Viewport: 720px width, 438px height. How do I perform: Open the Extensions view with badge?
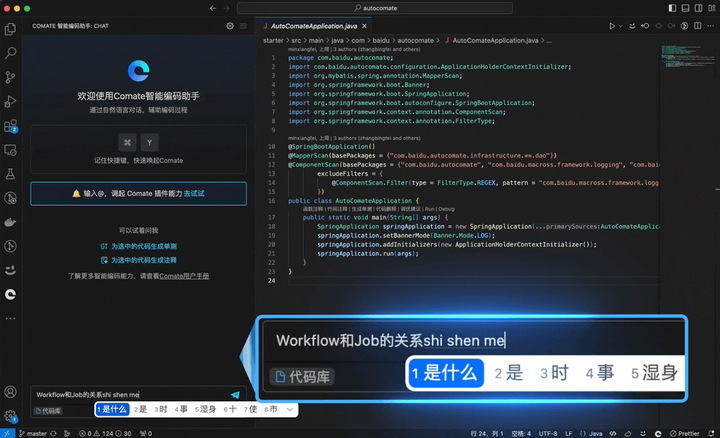(11, 126)
